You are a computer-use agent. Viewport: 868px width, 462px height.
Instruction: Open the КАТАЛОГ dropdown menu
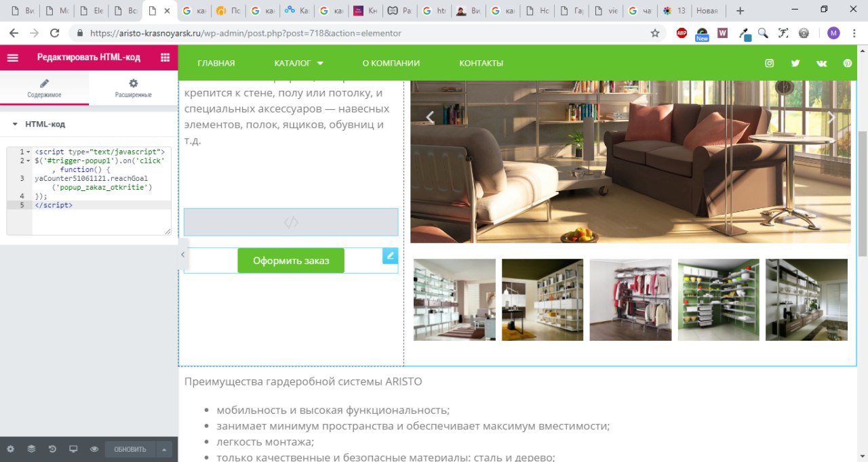(x=299, y=63)
